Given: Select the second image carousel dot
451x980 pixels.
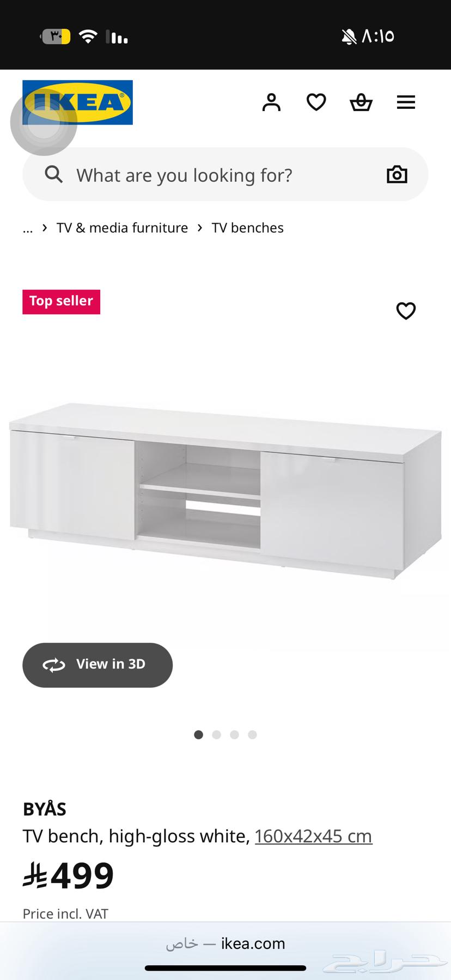Looking at the screenshot, I should (x=216, y=735).
